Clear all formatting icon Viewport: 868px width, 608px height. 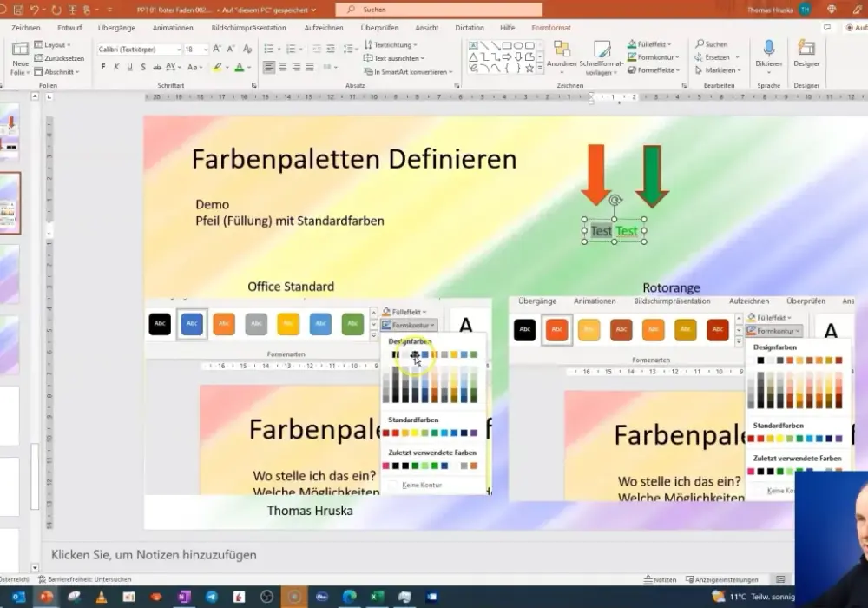(247, 49)
